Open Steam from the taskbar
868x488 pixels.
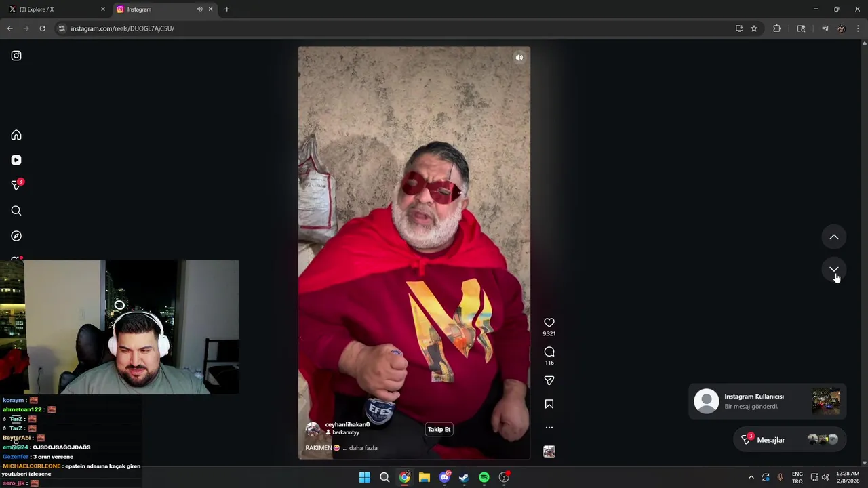point(464,477)
